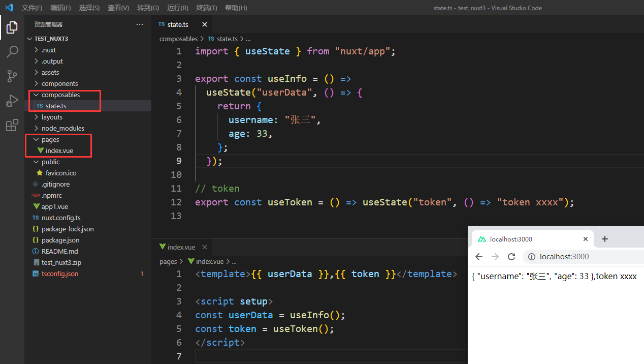
Task: Click the browser forward navigation arrow
Action: [x=495, y=257]
